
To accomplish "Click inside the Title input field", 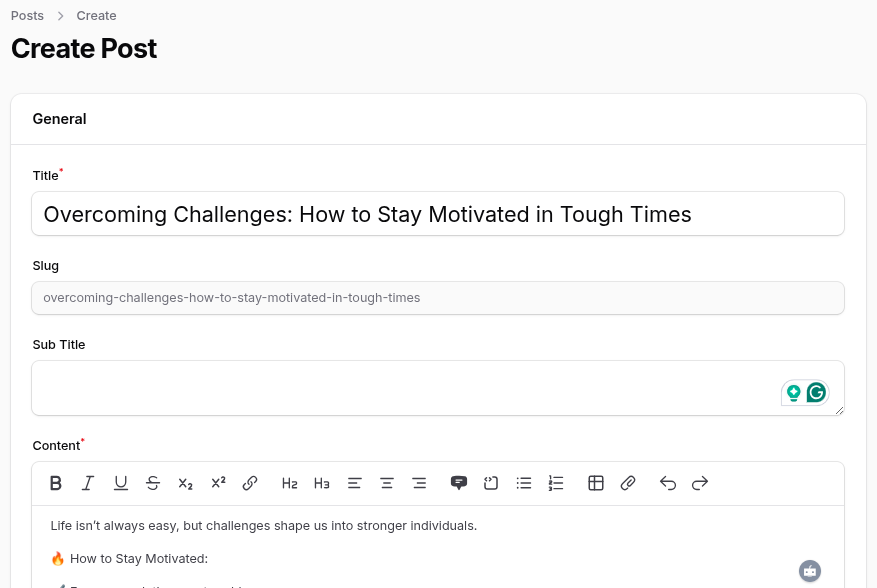I will [x=437, y=213].
